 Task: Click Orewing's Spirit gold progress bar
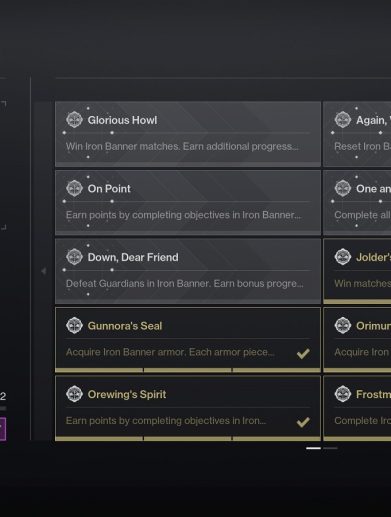(188, 439)
